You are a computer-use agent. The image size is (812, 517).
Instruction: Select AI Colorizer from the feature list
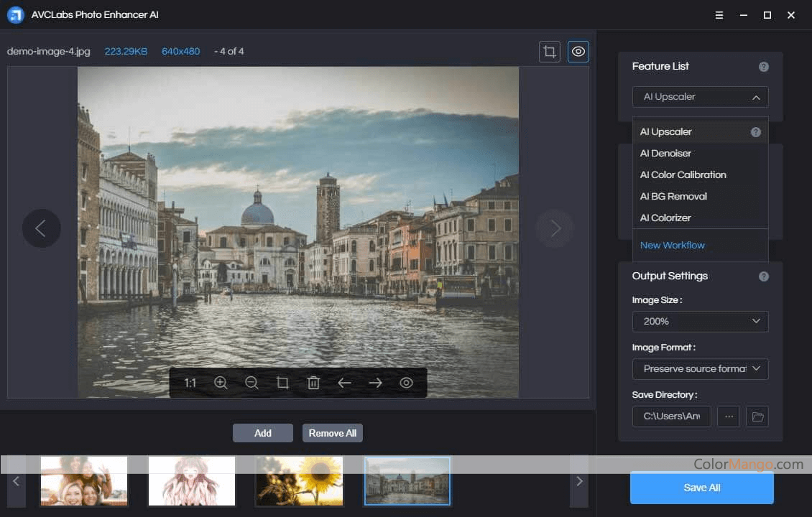[x=665, y=218]
